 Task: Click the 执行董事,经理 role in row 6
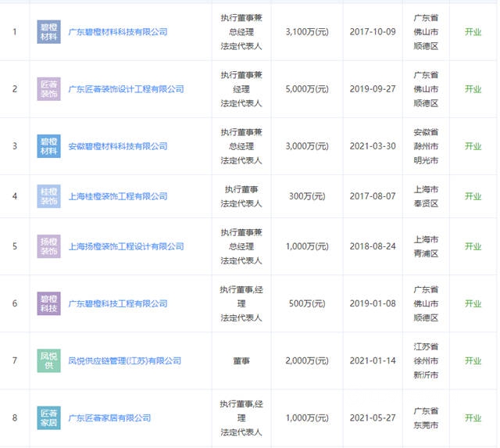[241, 296]
